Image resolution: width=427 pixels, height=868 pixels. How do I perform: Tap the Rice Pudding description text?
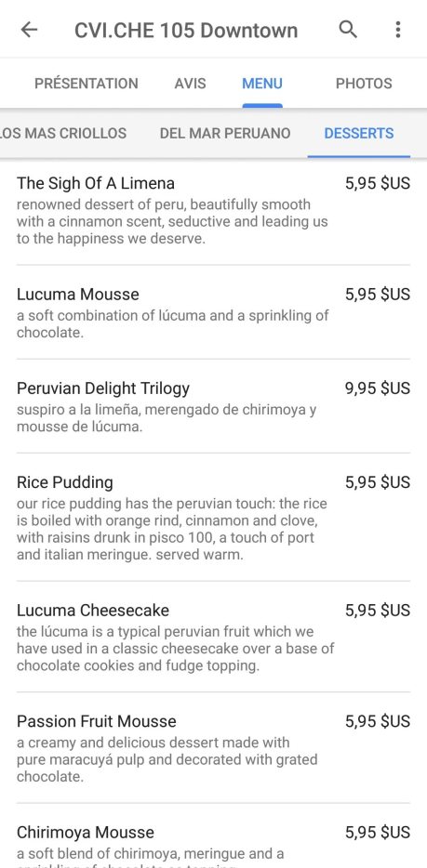point(173,529)
